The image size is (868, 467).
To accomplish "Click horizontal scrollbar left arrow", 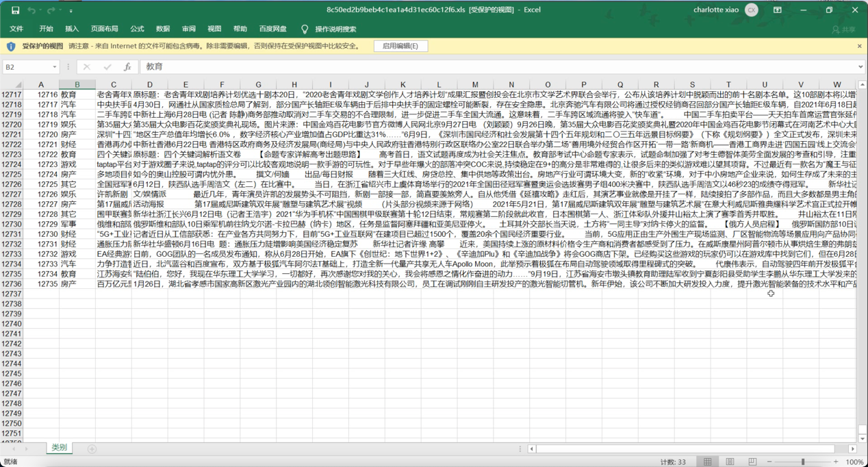I will coord(532,449).
